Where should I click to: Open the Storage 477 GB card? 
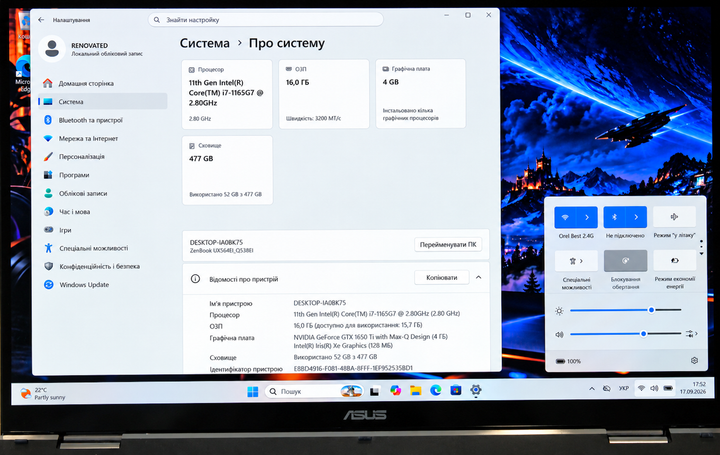[x=227, y=170]
